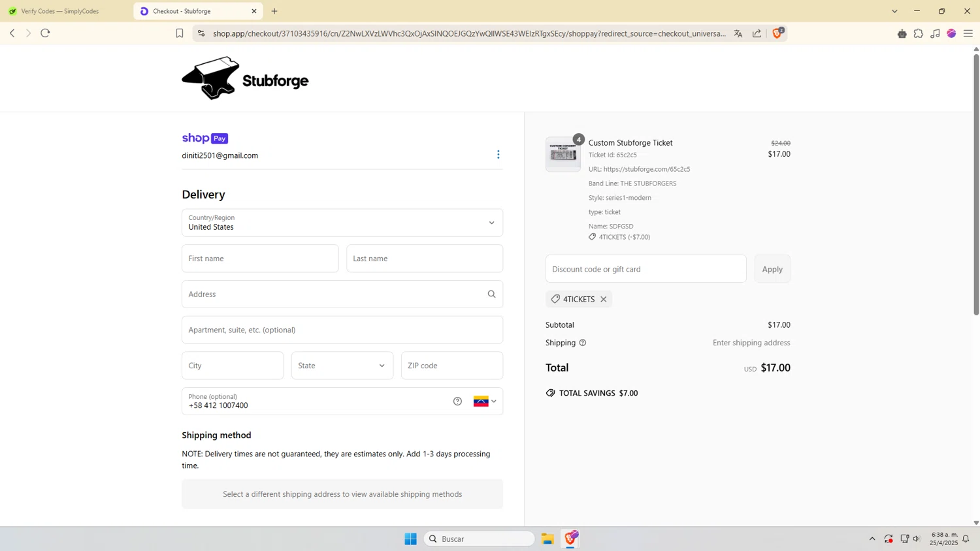Screen dimensions: 980x551
Task: Click the City field
Action: (233, 366)
